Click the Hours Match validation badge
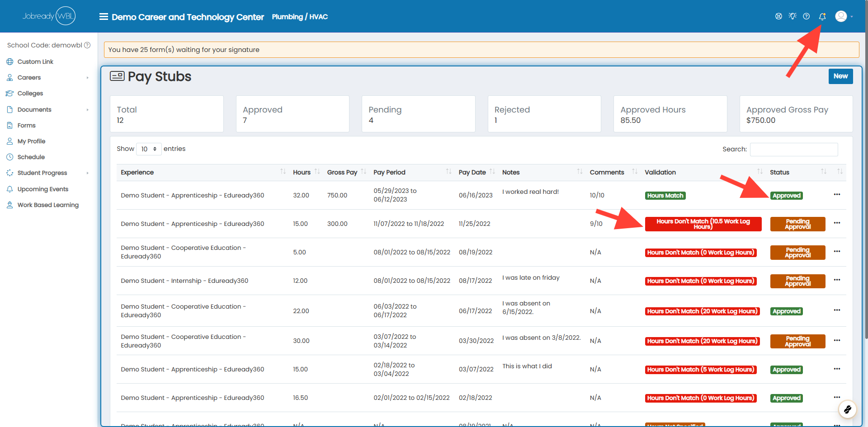 coord(665,196)
